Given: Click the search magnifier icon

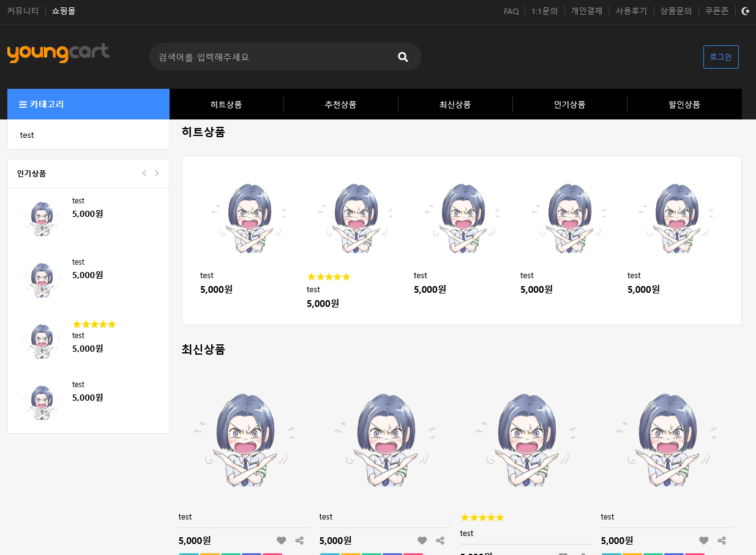Looking at the screenshot, I should [403, 57].
